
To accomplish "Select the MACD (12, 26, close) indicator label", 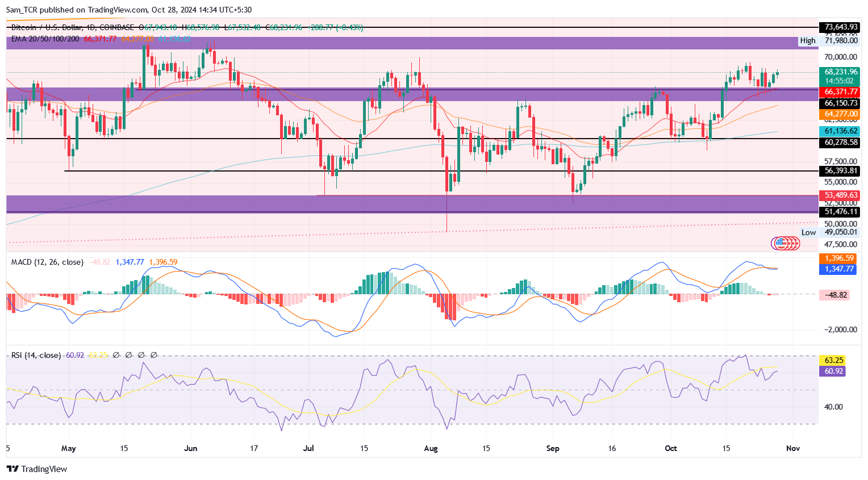I will [x=47, y=262].
